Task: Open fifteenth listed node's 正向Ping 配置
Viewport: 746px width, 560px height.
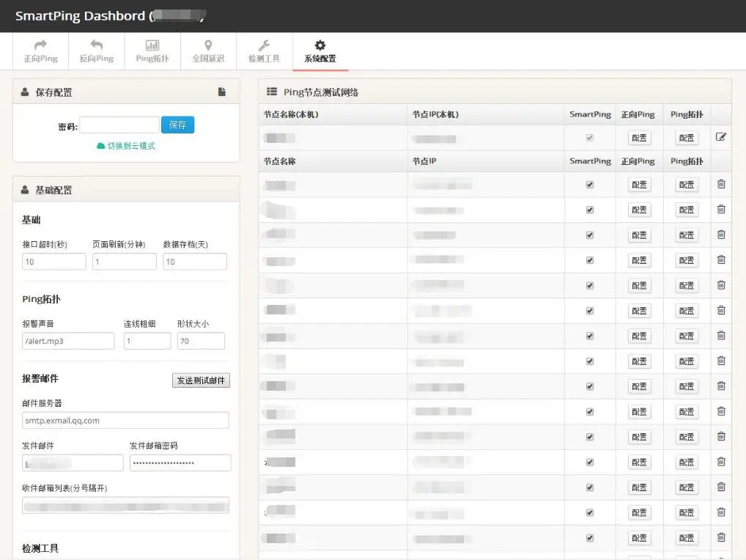Action: (x=639, y=538)
